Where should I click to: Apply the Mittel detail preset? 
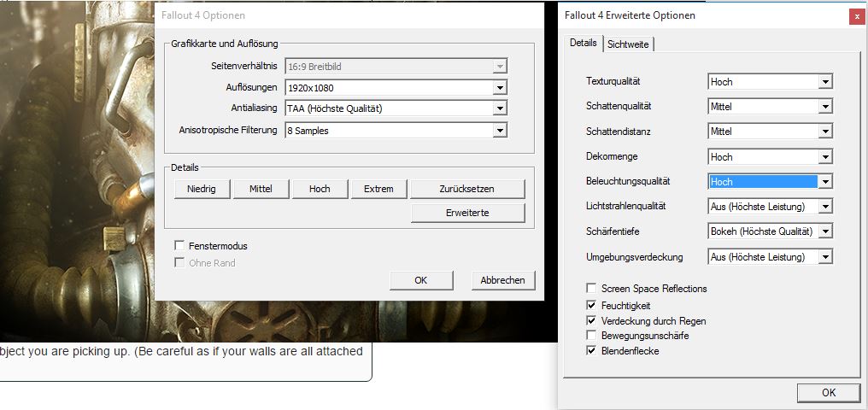(261, 189)
